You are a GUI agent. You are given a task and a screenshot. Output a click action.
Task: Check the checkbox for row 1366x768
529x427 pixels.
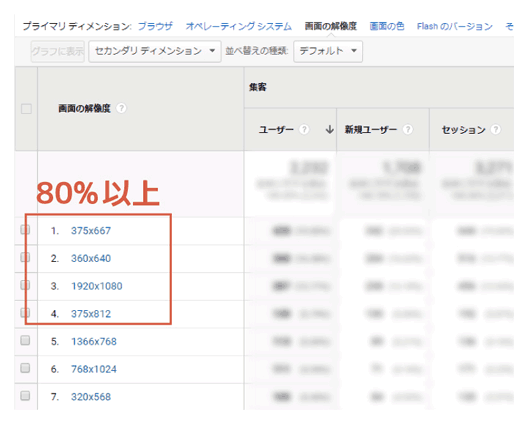[x=25, y=340]
